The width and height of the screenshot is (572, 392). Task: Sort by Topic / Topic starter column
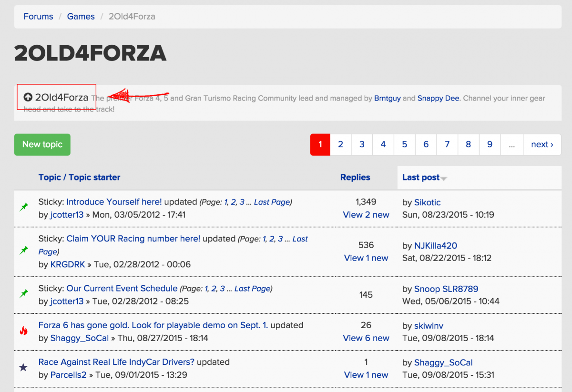79,177
